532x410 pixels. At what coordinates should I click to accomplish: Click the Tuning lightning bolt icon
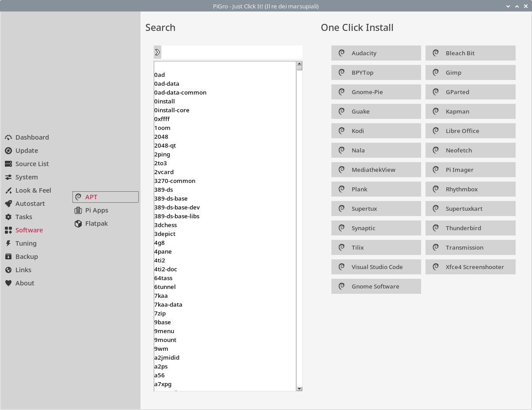point(8,243)
